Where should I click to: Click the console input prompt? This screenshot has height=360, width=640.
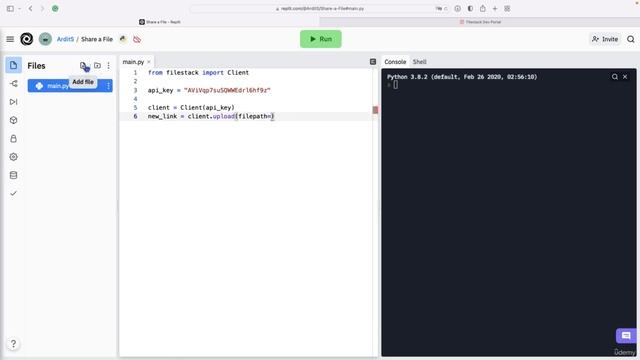pyautogui.click(x=395, y=85)
